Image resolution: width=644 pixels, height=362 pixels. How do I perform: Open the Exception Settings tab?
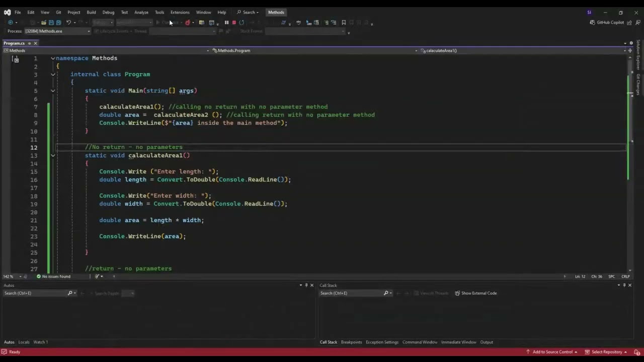click(x=382, y=342)
